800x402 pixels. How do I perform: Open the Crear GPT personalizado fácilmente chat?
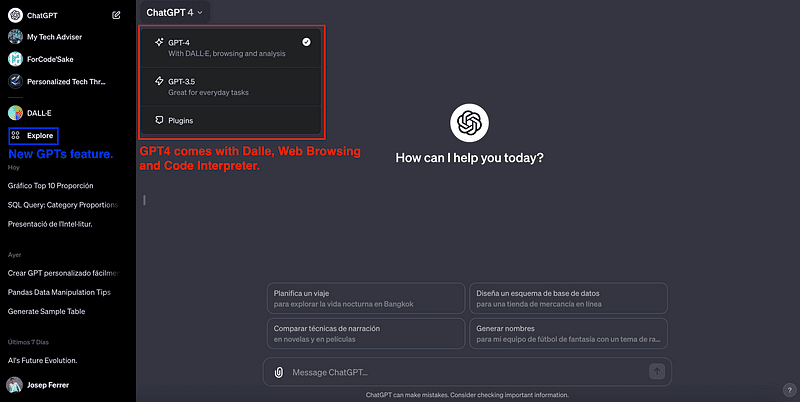click(x=64, y=273)
